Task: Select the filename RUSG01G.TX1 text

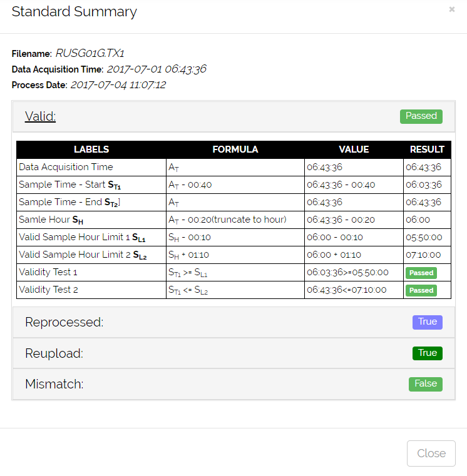Action: tap(94, 53)
